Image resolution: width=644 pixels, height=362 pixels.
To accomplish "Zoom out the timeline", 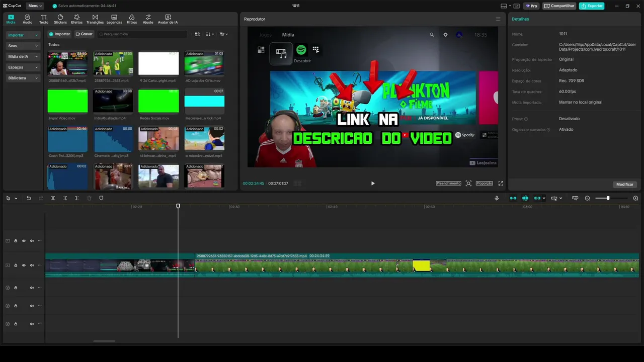I will coord(587,198).
